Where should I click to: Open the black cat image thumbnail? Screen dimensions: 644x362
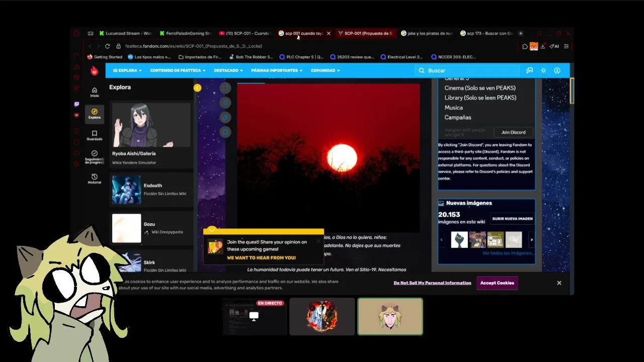point(459,240)
